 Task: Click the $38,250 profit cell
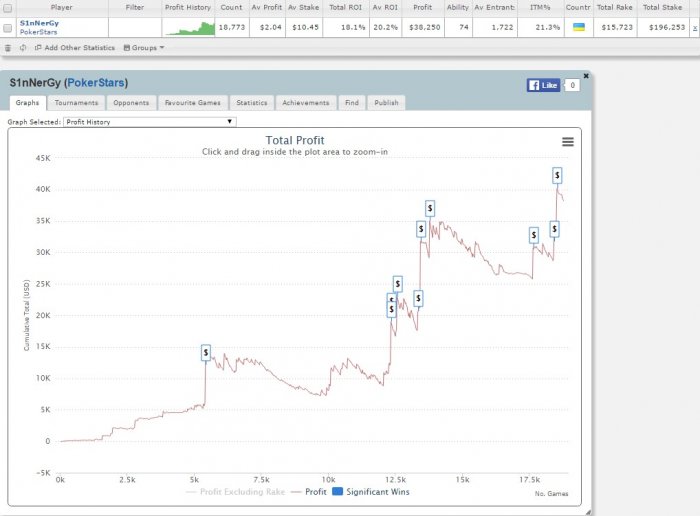(x=425, y=27)
